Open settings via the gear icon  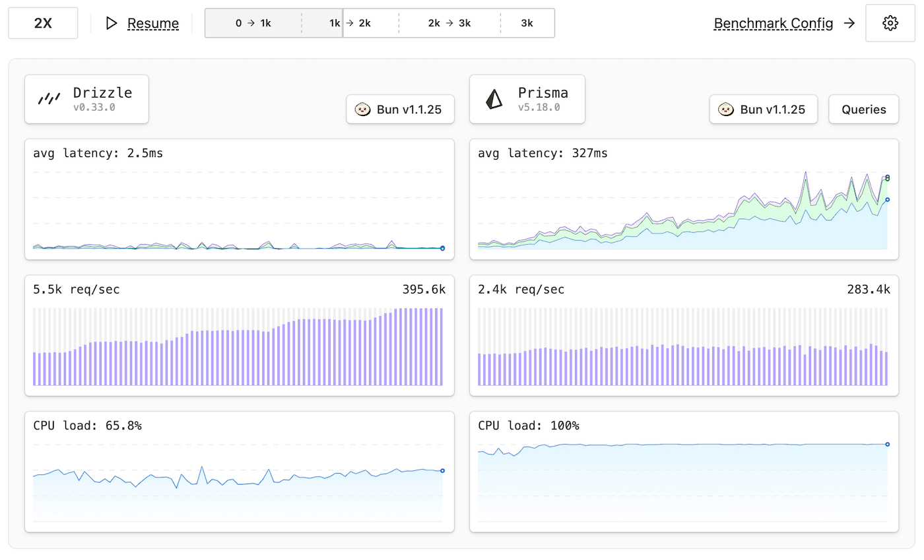(x=890, y=24)
